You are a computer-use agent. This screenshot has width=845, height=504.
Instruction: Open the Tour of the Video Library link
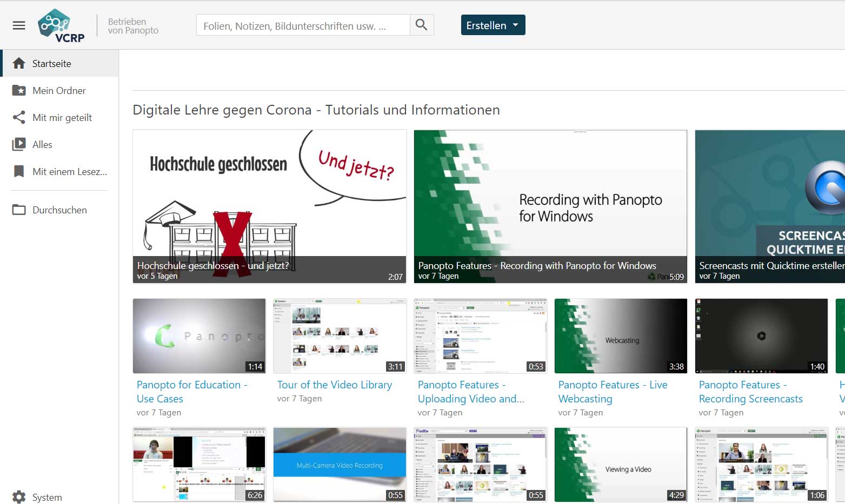(334, 385)
